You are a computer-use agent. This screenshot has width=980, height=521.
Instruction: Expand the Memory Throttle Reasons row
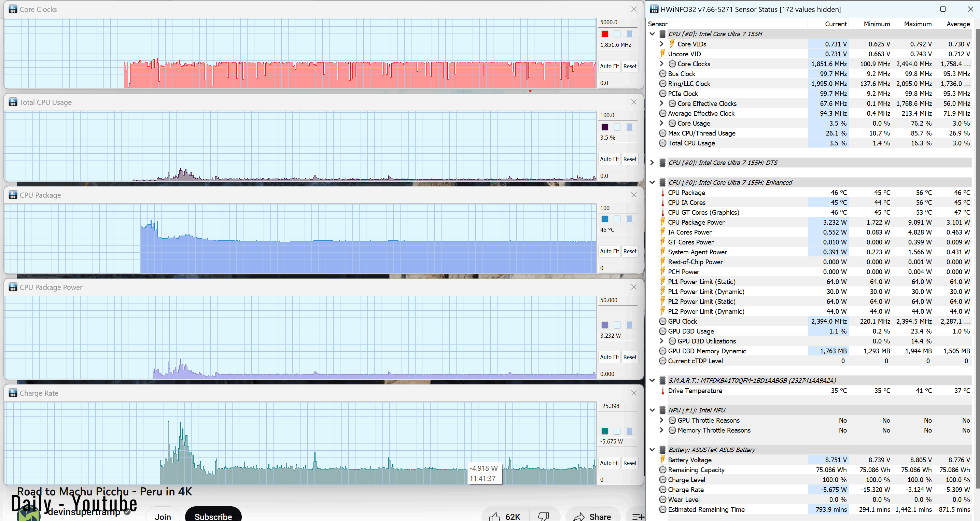(x=661, y=430)
